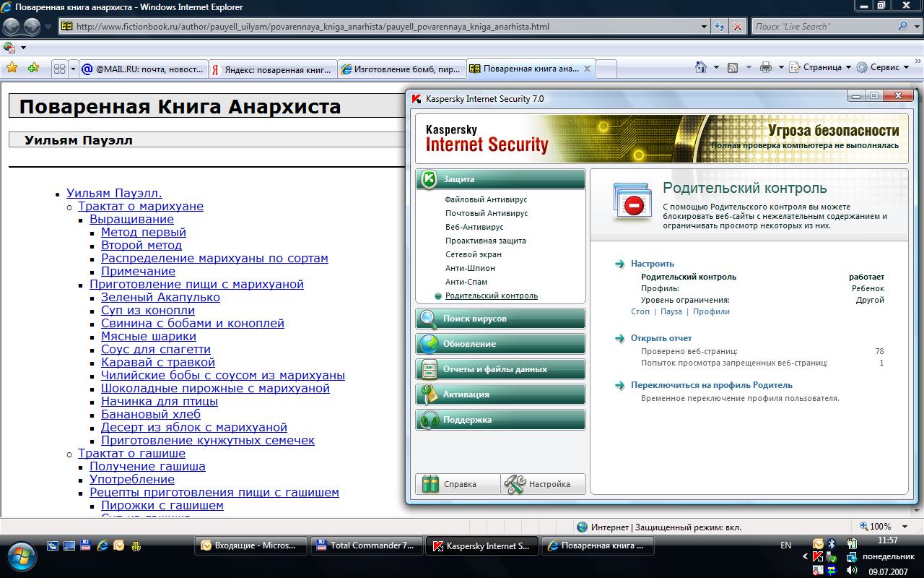Open Kaspersky Справка help button
924x578 pixels.
pos(458,484)
